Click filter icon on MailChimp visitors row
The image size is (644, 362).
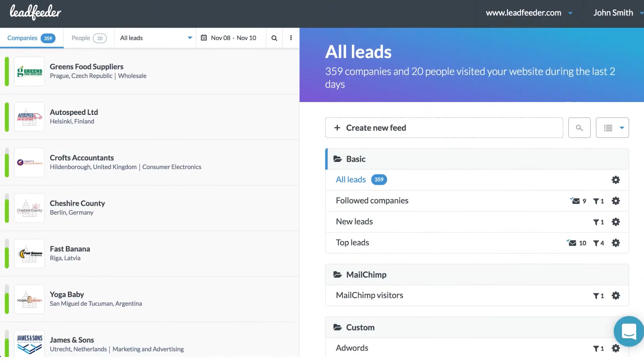coord(596,296)
